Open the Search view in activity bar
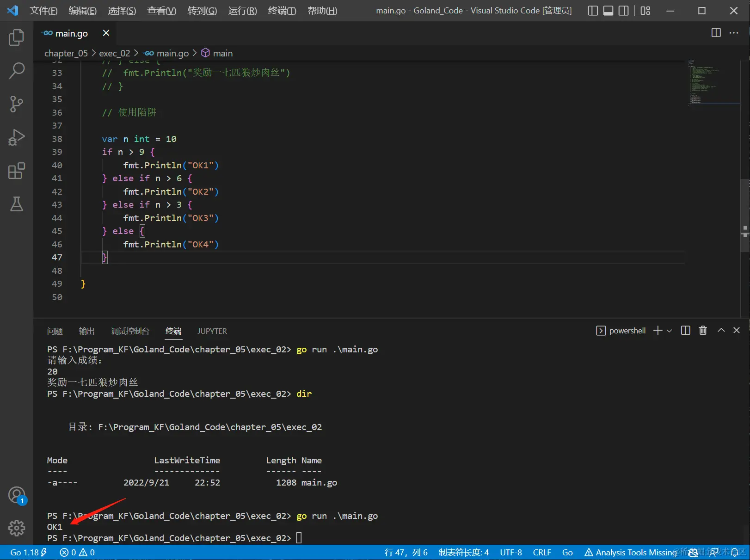The width and height of the screenshot is (750, 560). click(x=17, y=71)
